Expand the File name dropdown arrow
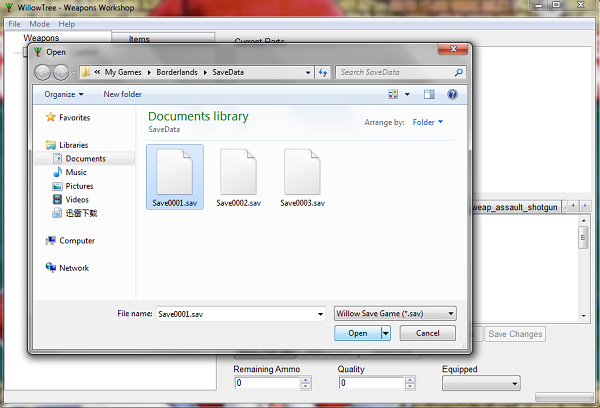Viewport: 600px width, 408px height. 320,314
